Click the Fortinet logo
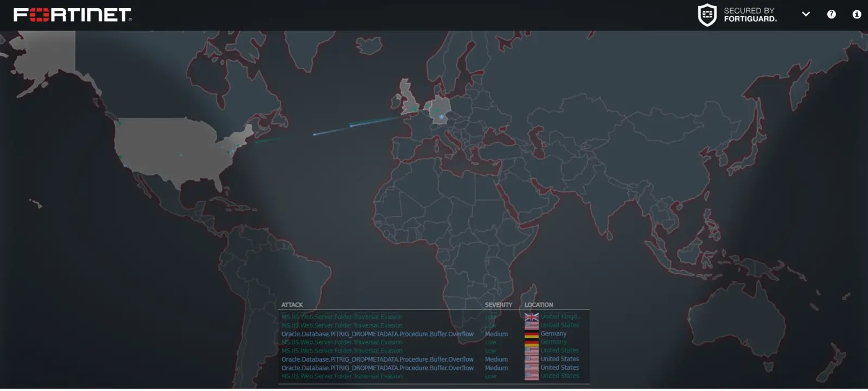The width and height of the screenshot is (868, 391). [72, 15]
